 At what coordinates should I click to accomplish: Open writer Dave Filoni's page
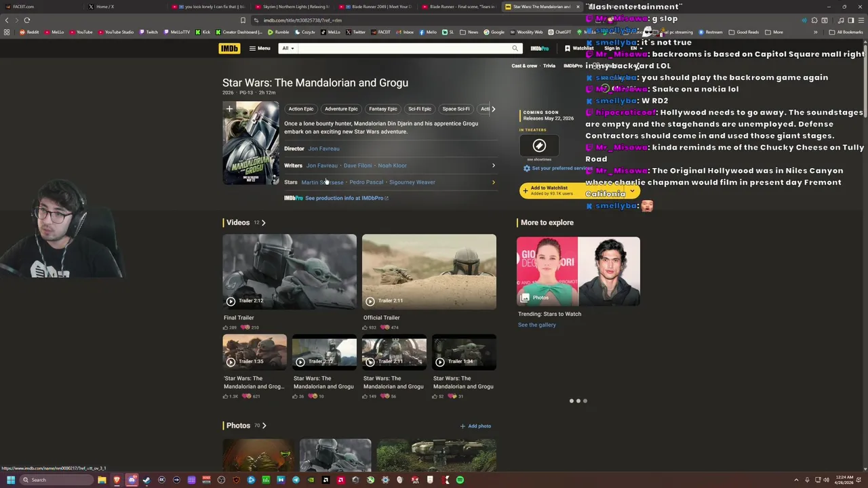[357, 165]
